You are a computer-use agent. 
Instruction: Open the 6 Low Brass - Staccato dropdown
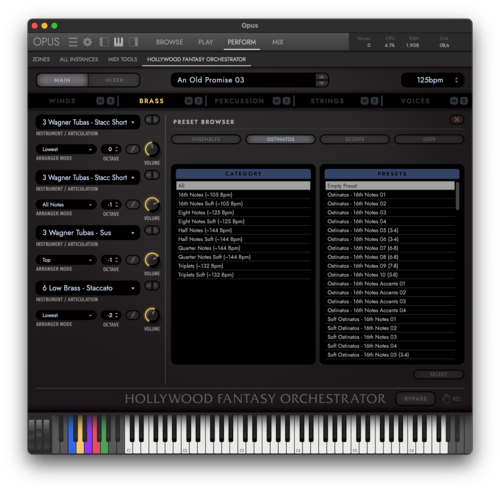[88, 288]
